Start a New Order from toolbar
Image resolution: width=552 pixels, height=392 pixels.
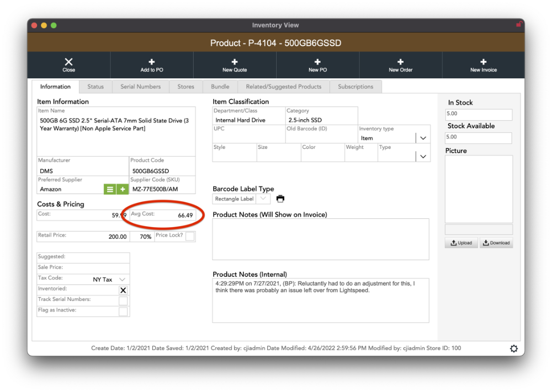point(400,62)
